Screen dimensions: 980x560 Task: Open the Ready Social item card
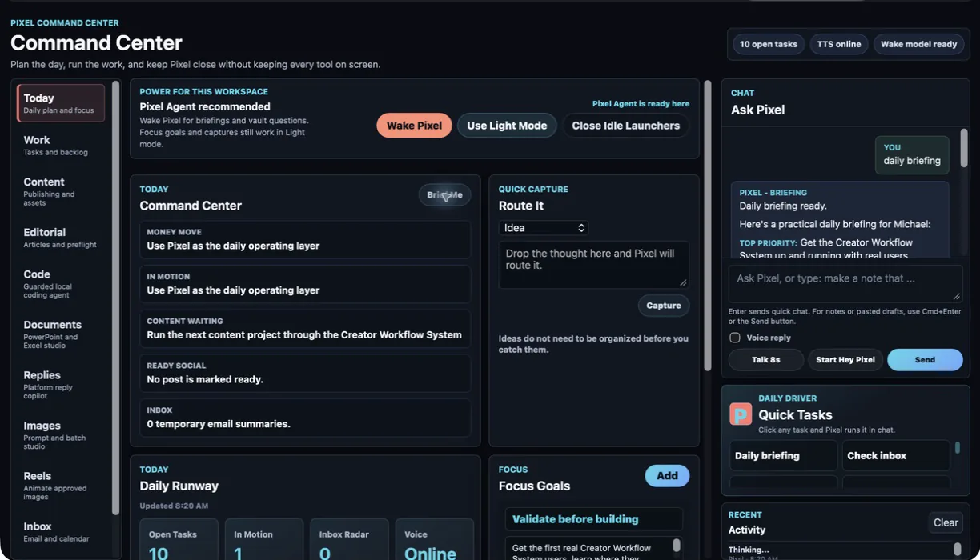(x=305, y=373)
